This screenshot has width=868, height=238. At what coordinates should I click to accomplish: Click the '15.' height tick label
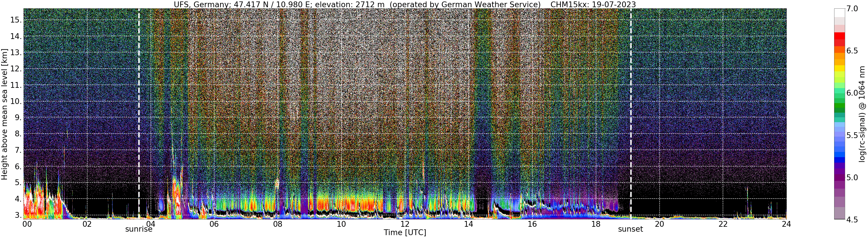(x=16, y=20)
